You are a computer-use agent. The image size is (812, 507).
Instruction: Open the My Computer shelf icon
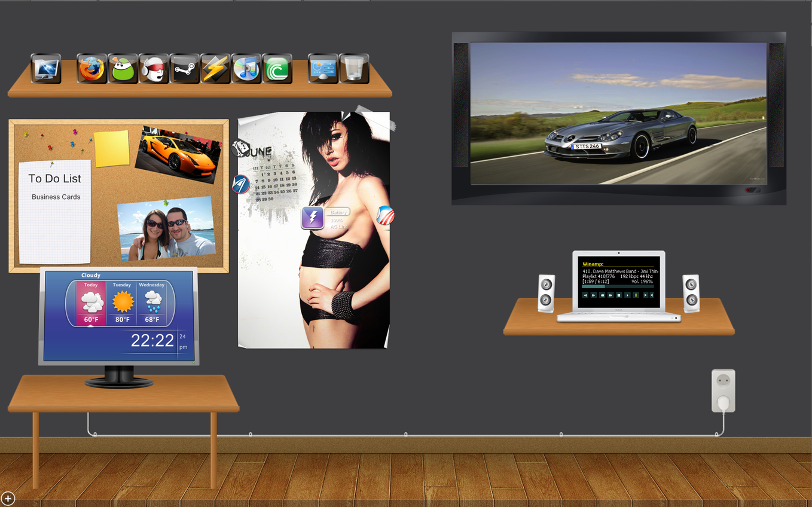click(x=46, y=69)
